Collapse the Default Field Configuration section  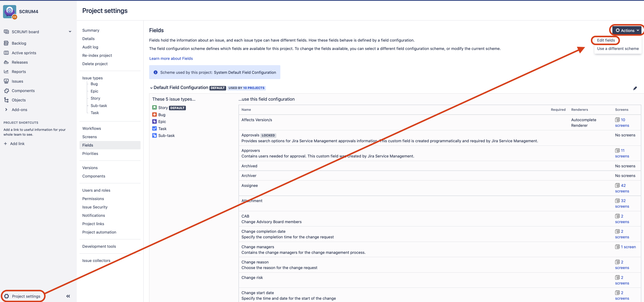[151, 88]
